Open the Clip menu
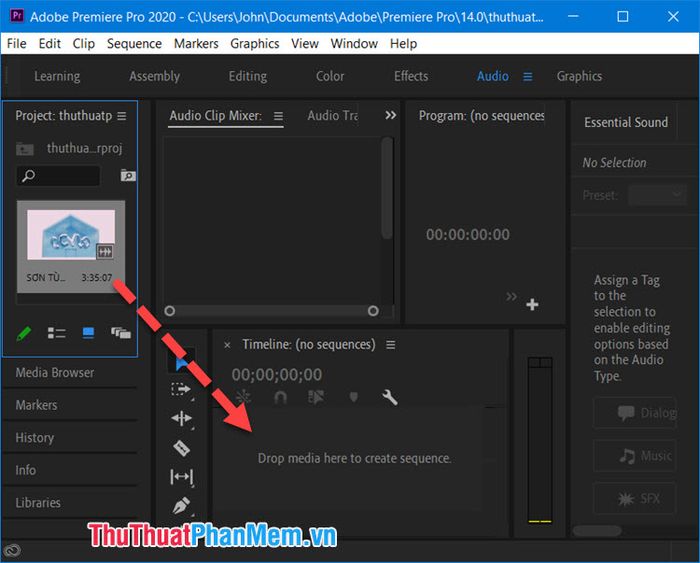 pyautogui.click(x=83, y=44)
